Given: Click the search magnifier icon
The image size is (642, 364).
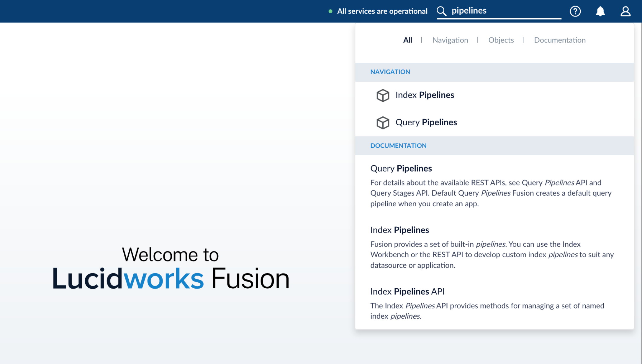Looking at the screenshot, I should coord(441,11).
